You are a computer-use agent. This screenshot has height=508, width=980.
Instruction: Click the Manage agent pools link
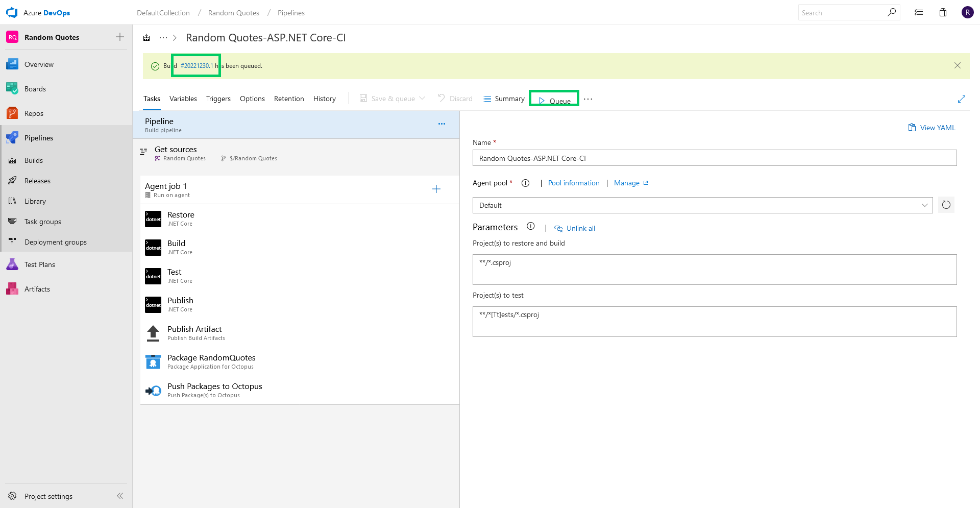631,183
